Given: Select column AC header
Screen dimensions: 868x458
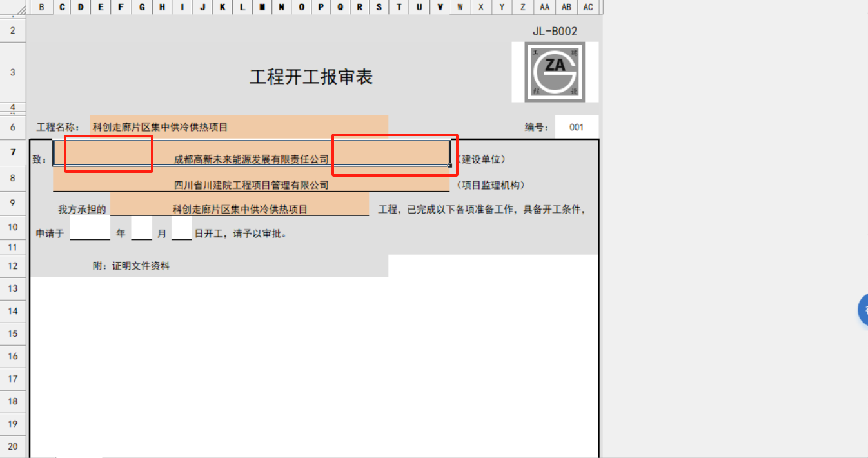Looking at the screenshot, I should (x=588, y=7).
